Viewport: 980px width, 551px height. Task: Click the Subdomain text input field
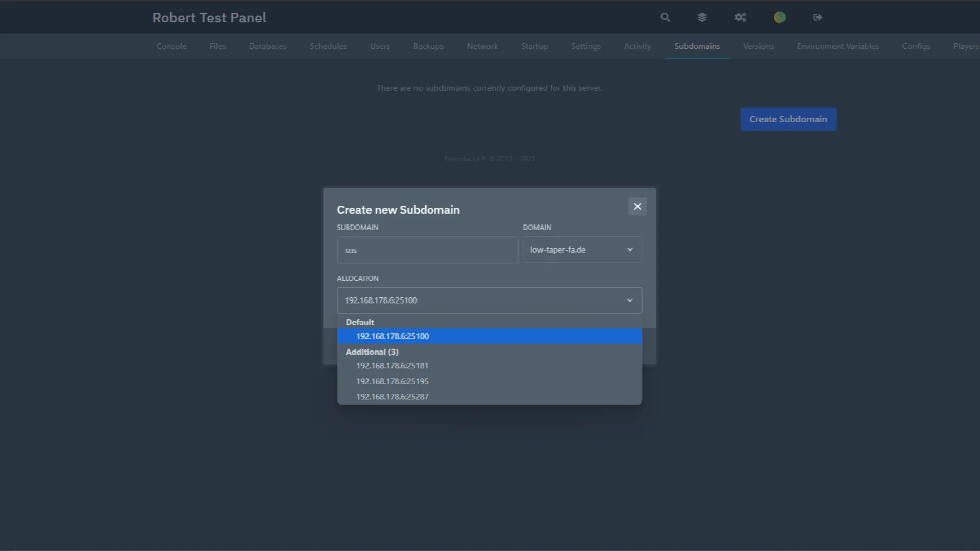427,250
